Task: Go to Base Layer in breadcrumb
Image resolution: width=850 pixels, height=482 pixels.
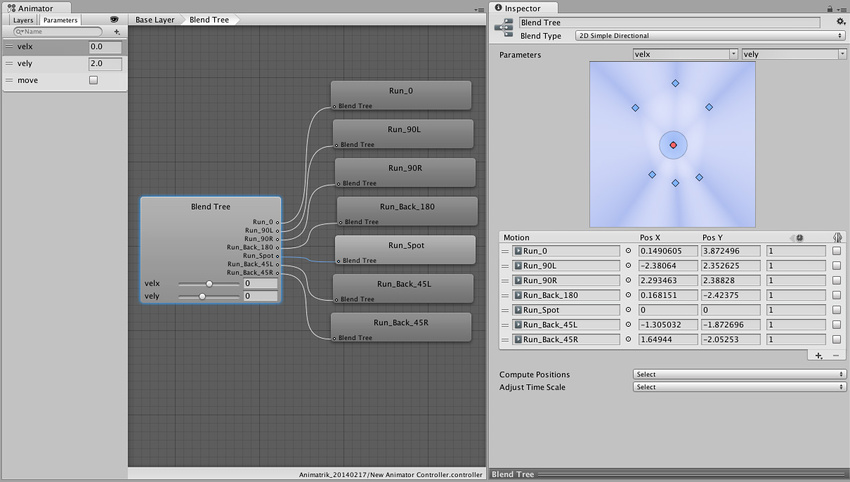Action: (155, 20)
